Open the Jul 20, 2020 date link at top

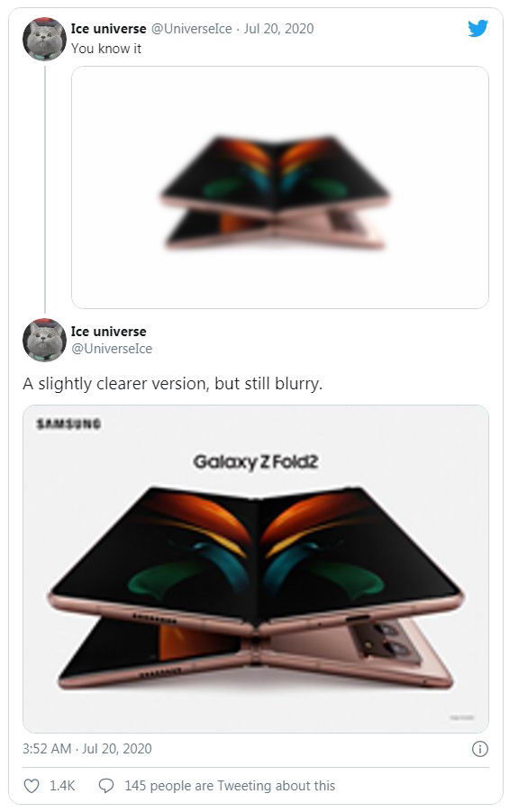(278, 29)
